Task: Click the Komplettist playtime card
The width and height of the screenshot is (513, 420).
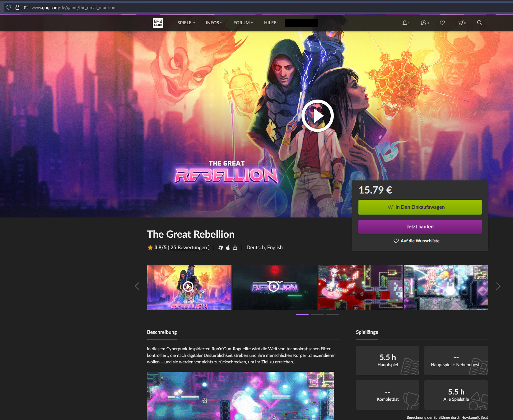Action: click(388, 395)
